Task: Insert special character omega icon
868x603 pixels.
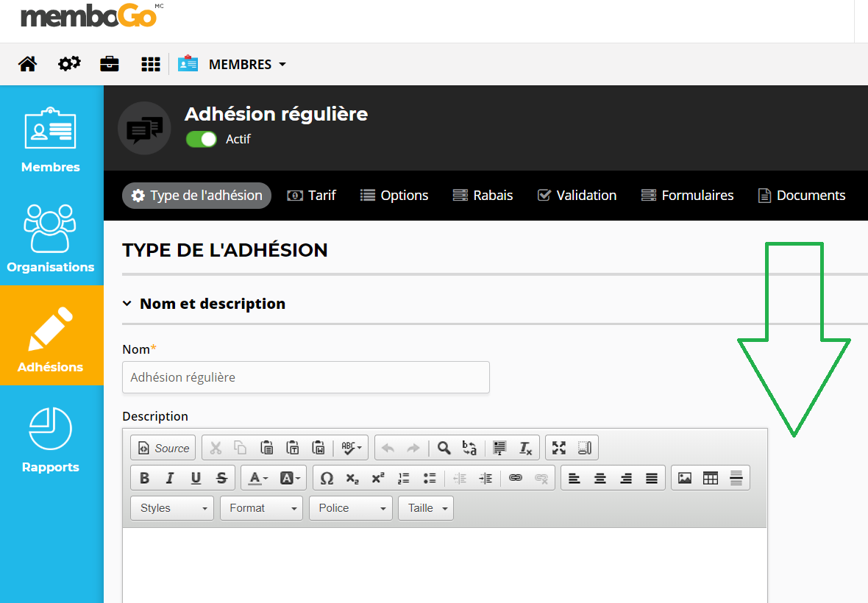Action: [x=327, y=478]
